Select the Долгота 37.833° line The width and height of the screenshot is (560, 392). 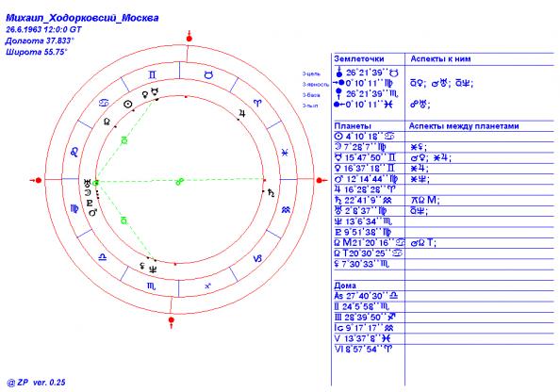40,41
